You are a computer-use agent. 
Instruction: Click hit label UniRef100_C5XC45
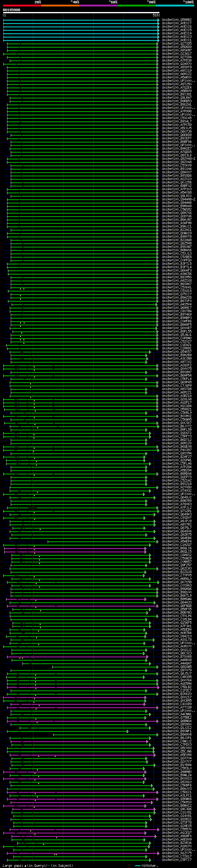(x=177, y=118)
